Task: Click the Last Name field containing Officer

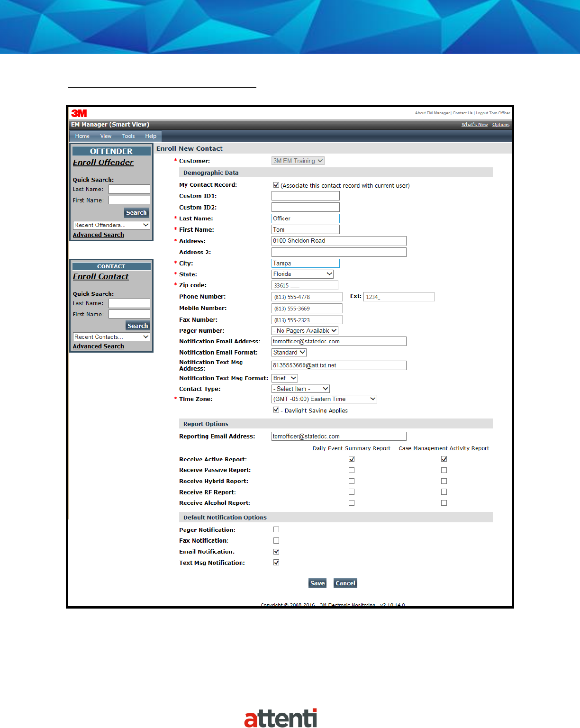Action: click(306, 218)
